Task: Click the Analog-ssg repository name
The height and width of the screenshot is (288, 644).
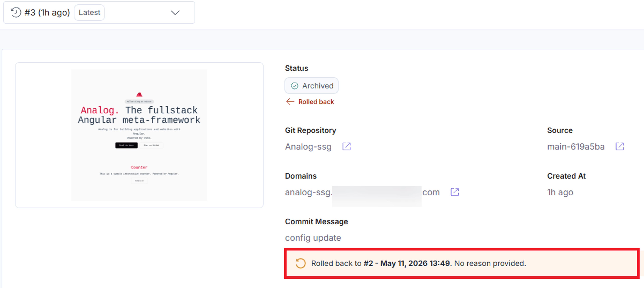Action: click(x=308, y=147)
